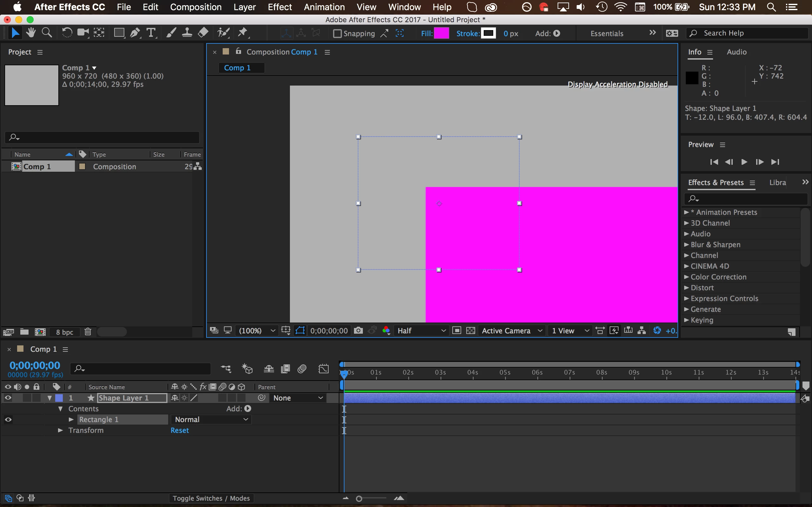Open the magenta Fill color swatch

(441, 34)
